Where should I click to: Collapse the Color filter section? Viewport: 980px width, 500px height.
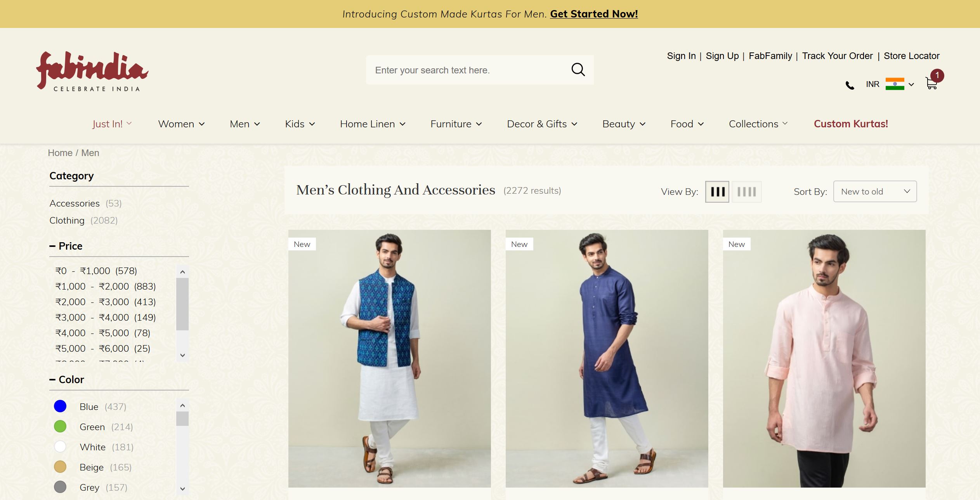pyautogui.click(x=52, y=380)
